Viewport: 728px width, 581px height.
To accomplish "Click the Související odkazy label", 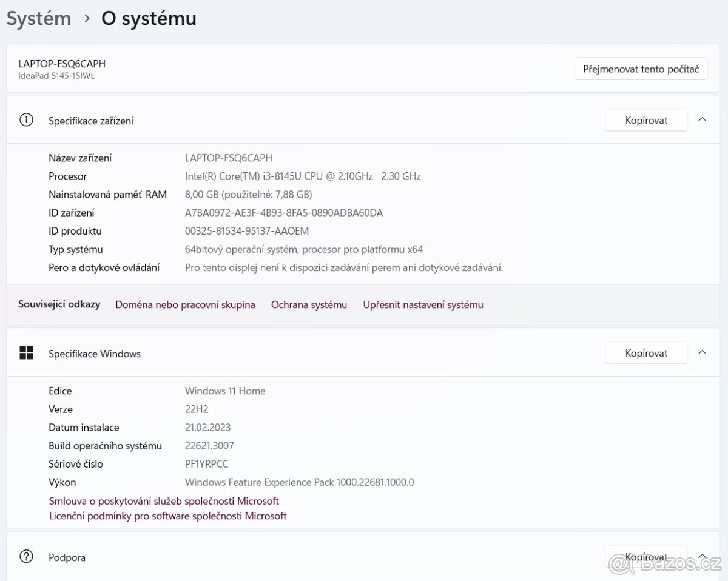I will [x=59, y=304].
